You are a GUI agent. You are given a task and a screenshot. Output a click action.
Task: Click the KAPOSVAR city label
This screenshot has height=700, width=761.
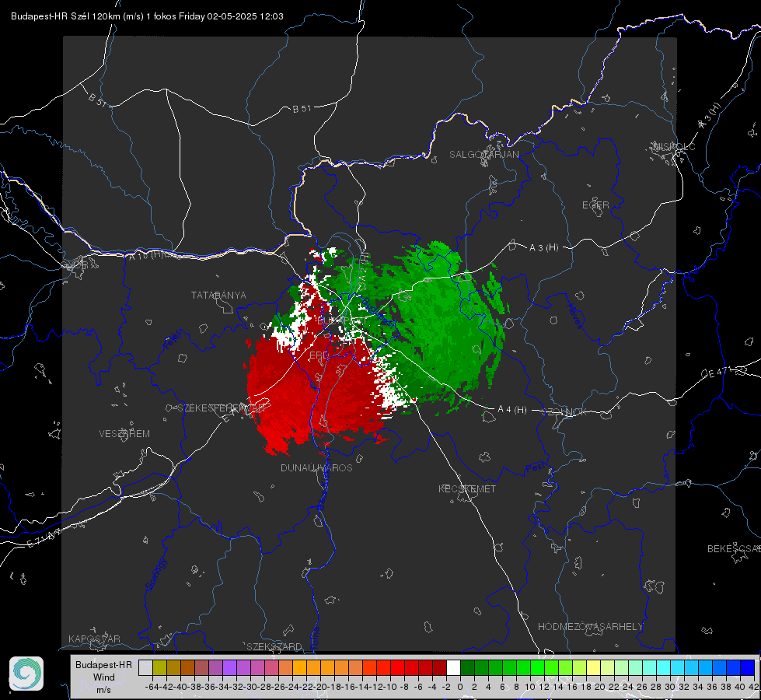94,639
